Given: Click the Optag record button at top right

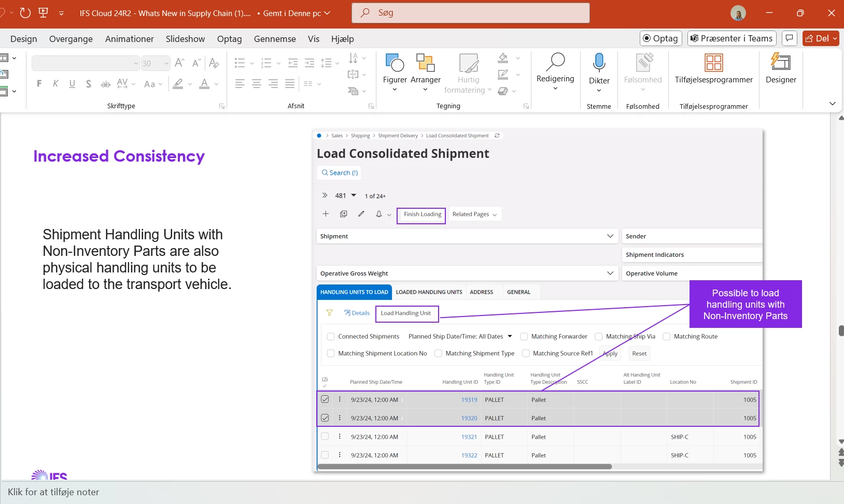Looking at the screenshot, I should pyautogui.click(x=660, y=38).
